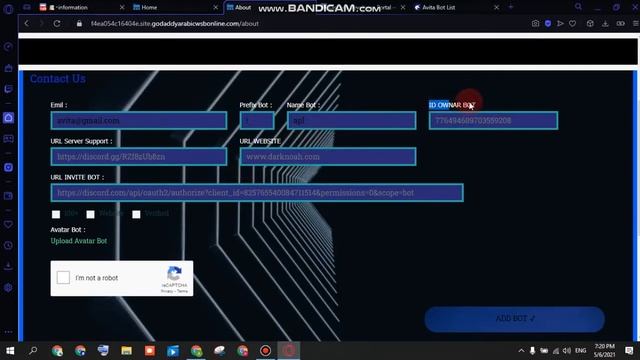Click the Email input field

pyautogui.click(x=139, y=121)
